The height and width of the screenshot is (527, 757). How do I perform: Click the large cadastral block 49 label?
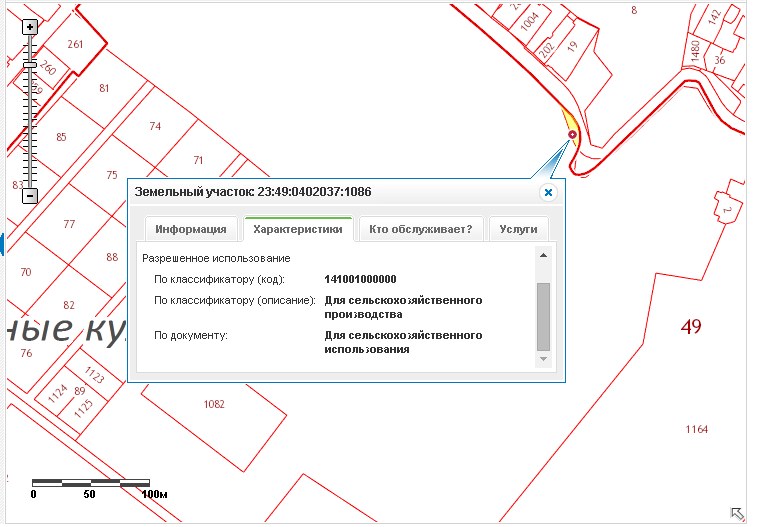[x=690, y=326]
